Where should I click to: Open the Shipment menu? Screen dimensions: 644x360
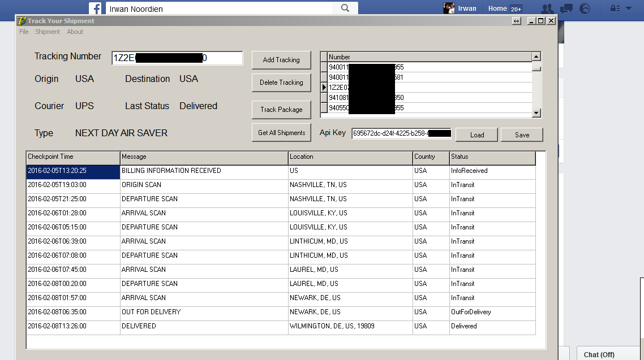(48, 32)
